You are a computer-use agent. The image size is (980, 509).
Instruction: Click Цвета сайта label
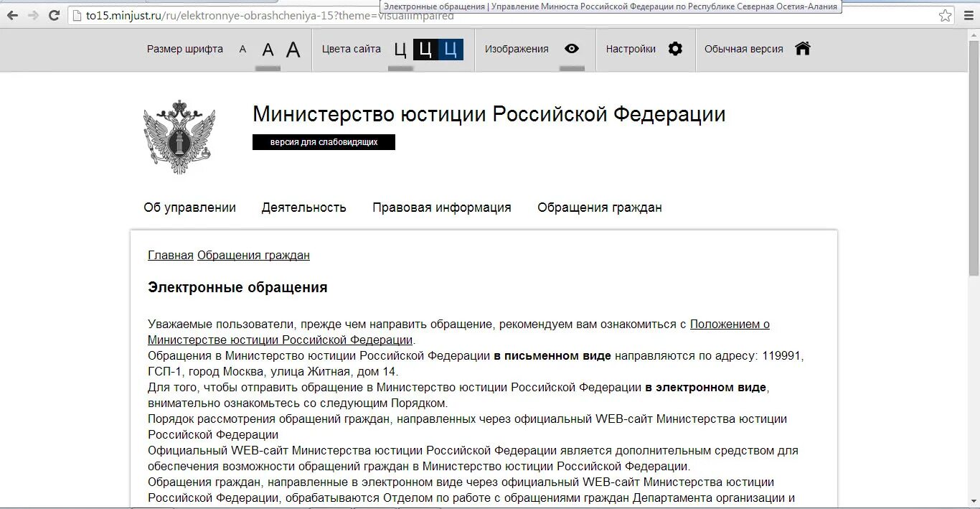[x=352, y=49]
